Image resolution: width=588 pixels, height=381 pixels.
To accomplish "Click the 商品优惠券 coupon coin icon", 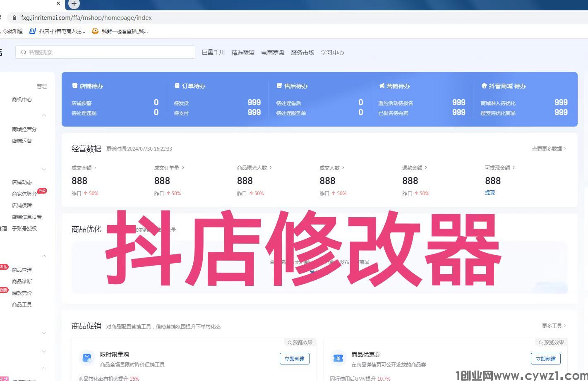I will (338, 358).
